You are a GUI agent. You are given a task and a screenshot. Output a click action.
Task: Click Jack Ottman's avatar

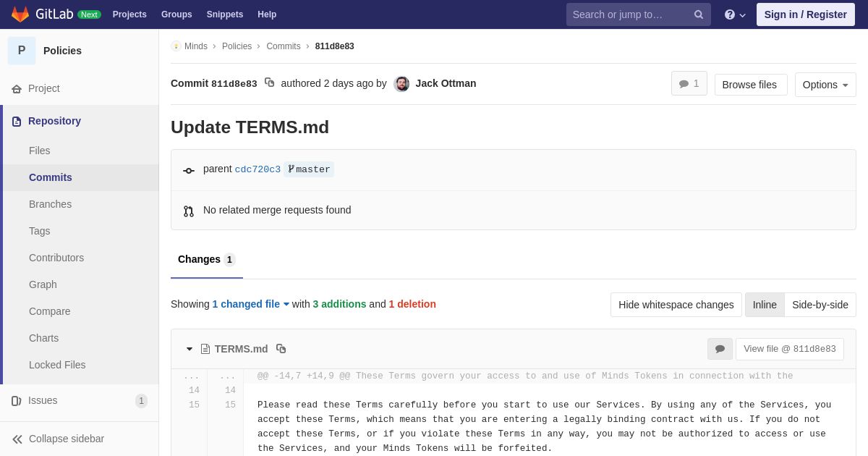click(x=401, y=84)
